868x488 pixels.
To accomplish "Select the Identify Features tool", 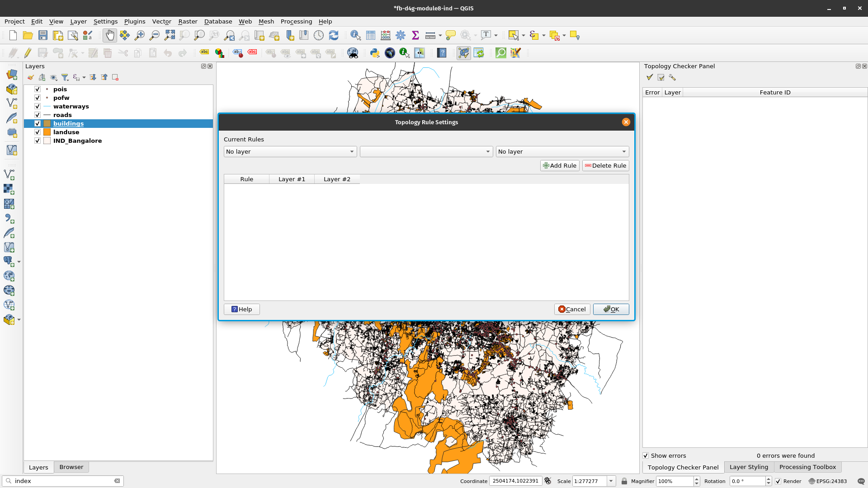I will coord(355,35).
